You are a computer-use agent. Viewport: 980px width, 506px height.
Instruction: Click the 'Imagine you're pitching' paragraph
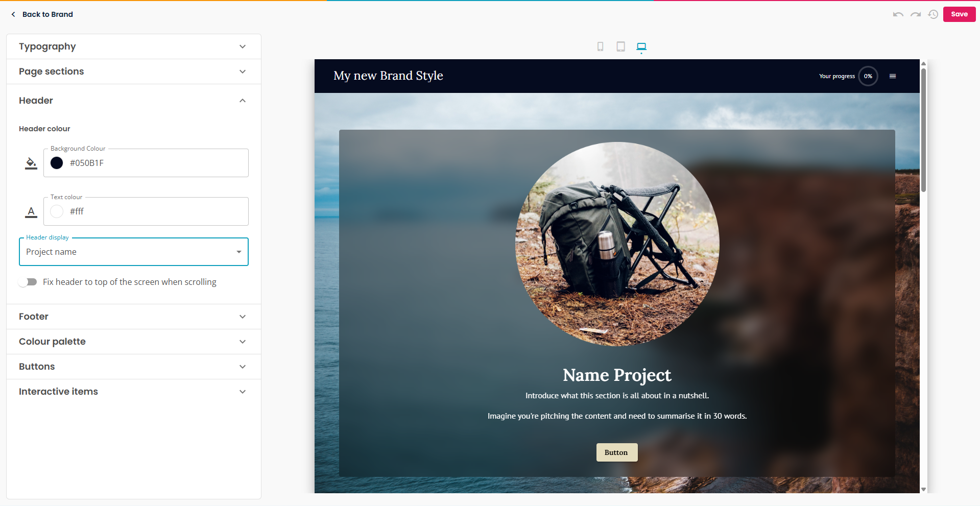click(617, 416)
